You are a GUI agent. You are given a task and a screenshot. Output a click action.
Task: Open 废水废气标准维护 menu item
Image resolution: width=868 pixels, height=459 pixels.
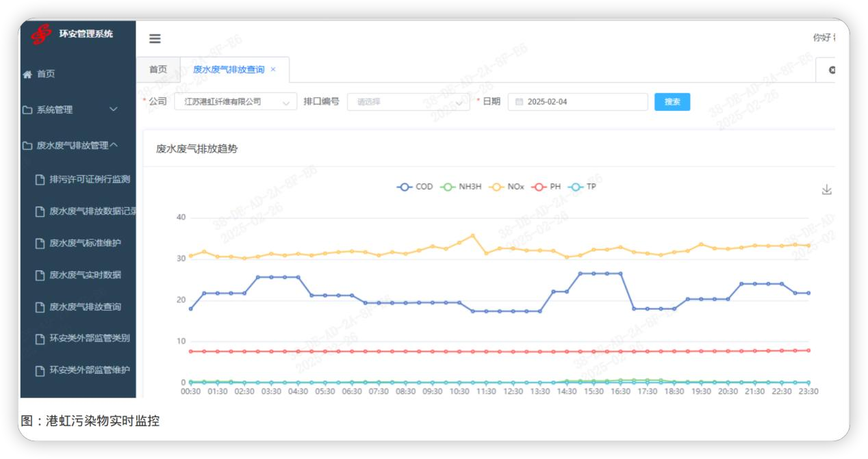[x=85, y=244]
